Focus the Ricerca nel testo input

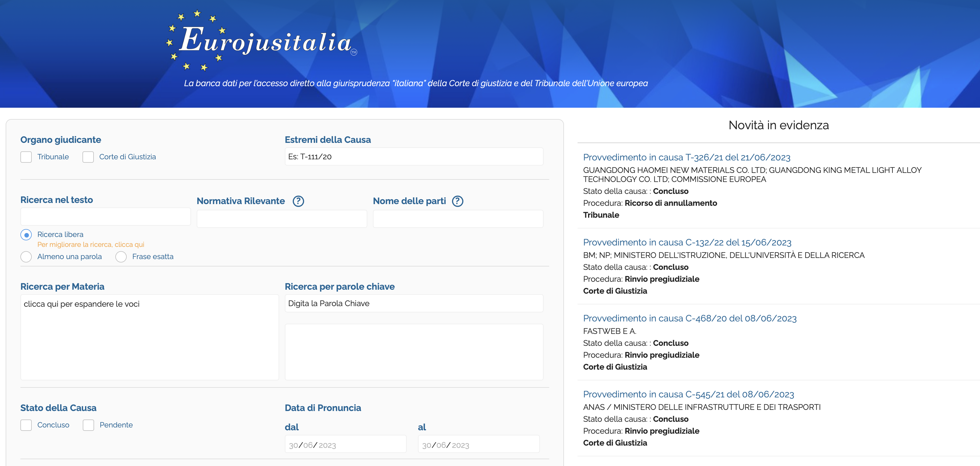105,217
